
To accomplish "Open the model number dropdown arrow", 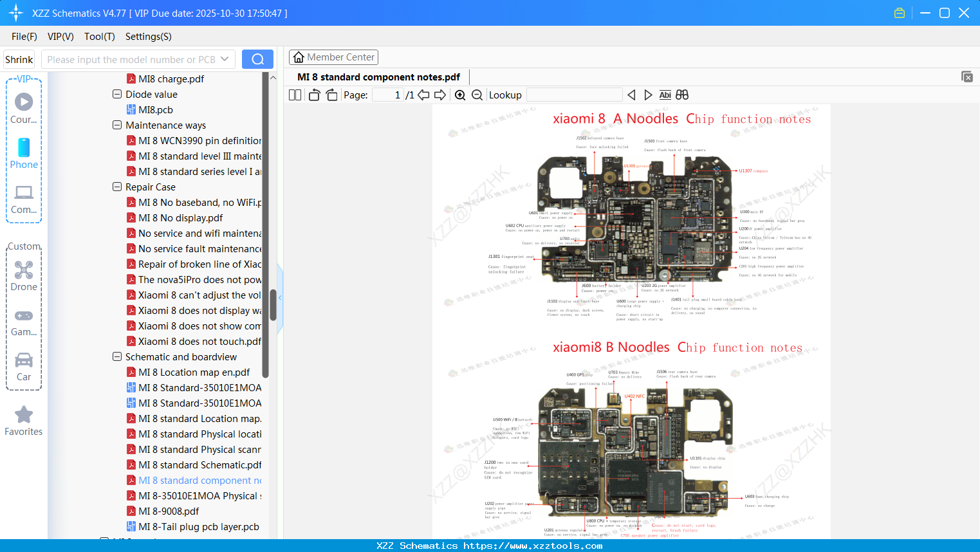I will [224, 59].
